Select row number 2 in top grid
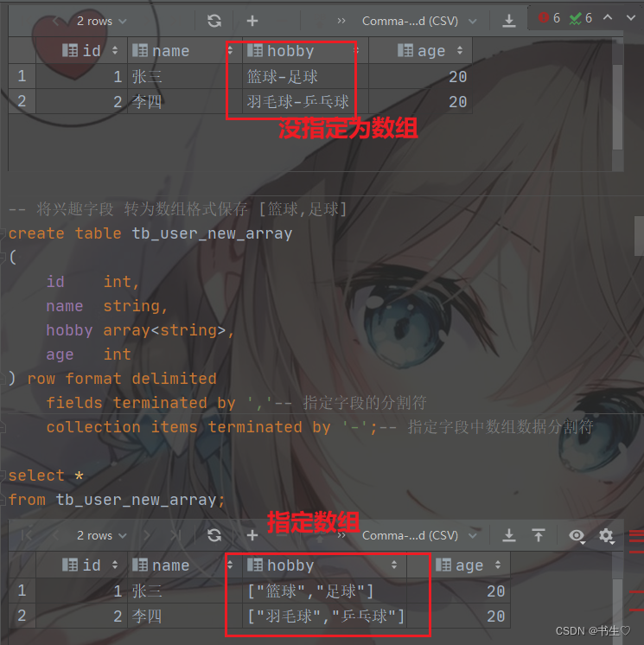 coord(22,101)
